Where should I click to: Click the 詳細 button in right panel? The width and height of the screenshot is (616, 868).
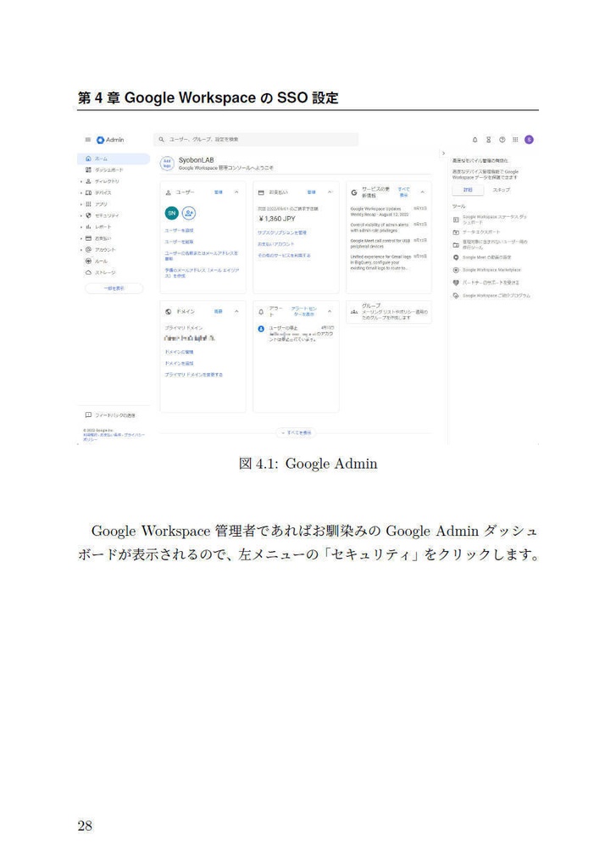coord(468,190)
